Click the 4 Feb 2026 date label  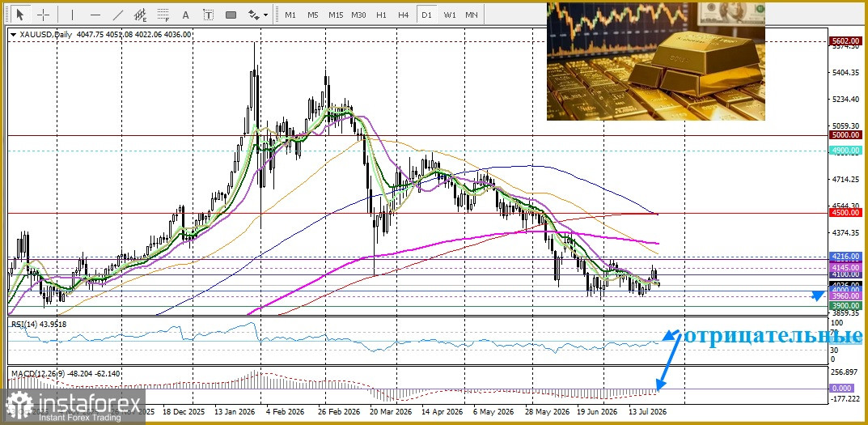tap(285, 412)
